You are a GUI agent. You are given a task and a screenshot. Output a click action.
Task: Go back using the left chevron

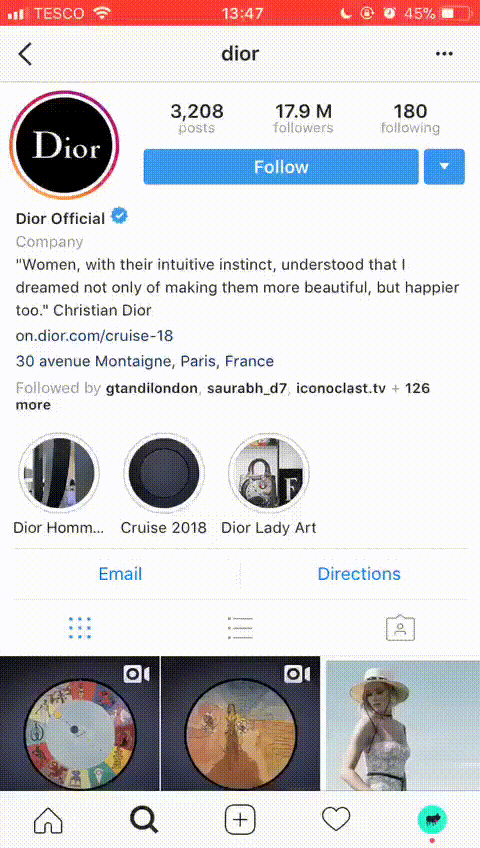click(x=25, y=54)
